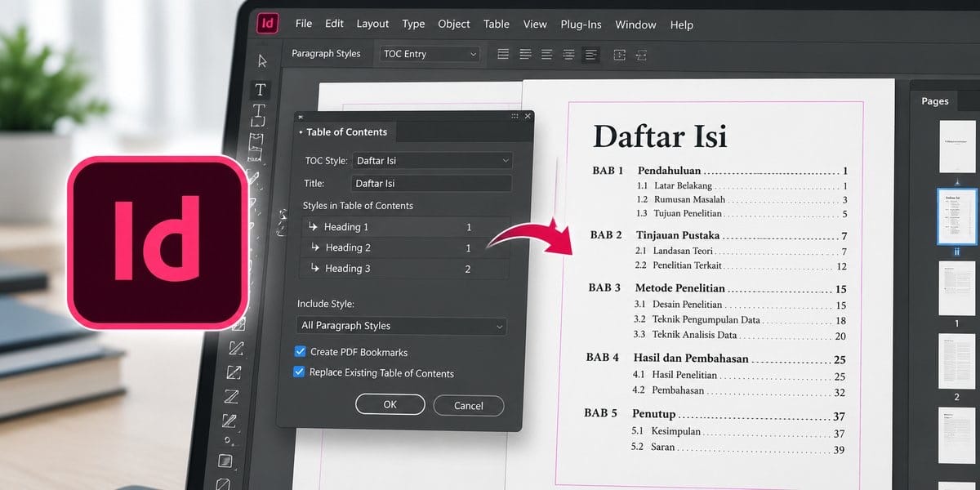The height and width of the screenshot is (490, 980).
Task: Click the 3.1 Desain Penelitian entry
Action: [740, 305]
